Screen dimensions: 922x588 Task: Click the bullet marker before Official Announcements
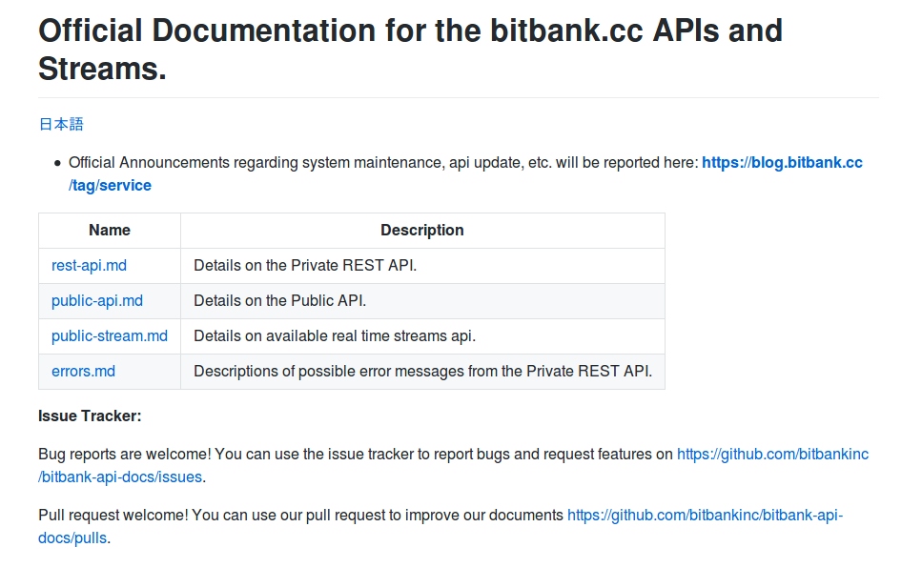point(57,164)
